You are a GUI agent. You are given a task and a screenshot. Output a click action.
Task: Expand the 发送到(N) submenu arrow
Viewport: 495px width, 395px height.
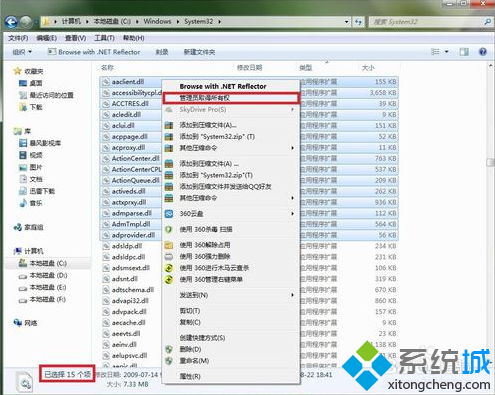click(x=292, y=295)
